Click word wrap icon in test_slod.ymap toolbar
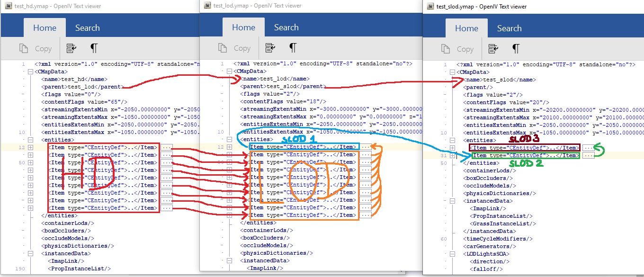Screen dimensions: 644x277 (x=494, y=48)
